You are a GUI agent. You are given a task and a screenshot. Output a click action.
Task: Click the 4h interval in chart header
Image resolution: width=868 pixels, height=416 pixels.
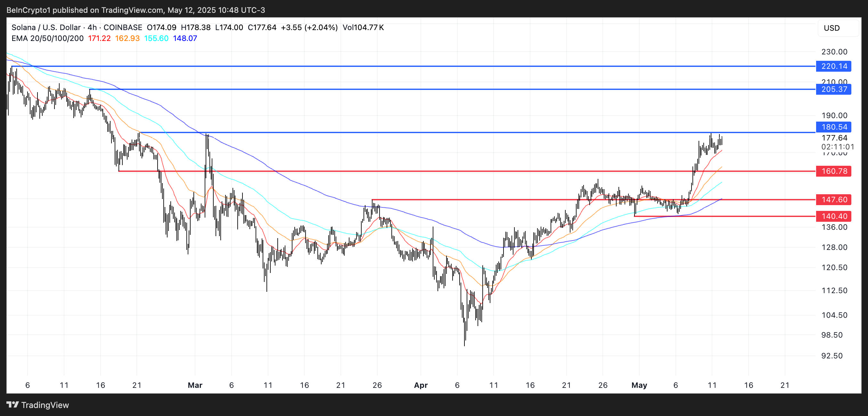click(92, 27)
